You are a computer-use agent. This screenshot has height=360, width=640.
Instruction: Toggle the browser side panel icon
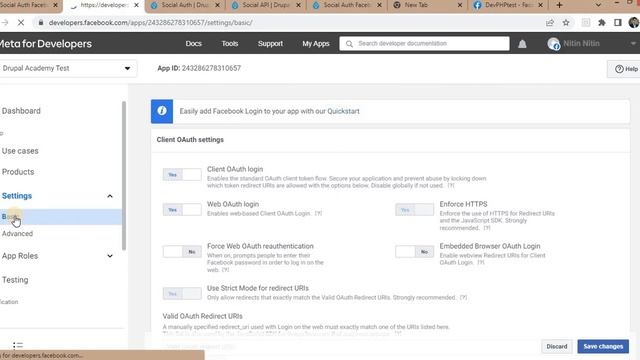(x=618, y=23)
